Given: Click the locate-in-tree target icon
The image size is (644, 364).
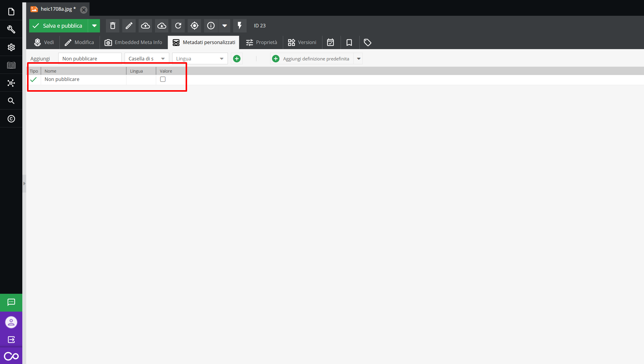Looking at the screenshot, I should [x=194, y=26].
